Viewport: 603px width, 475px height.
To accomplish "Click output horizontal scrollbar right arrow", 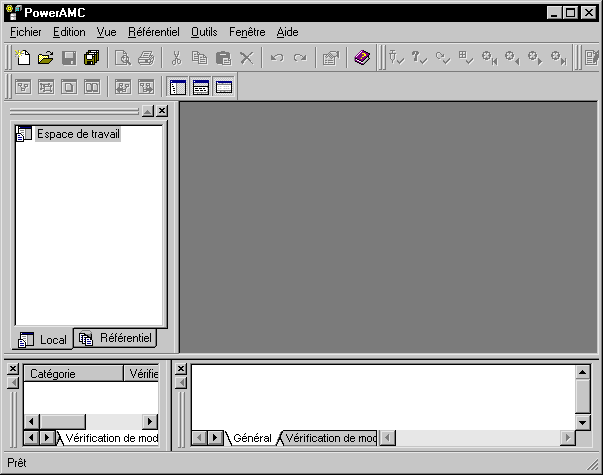I will [567, 438].
